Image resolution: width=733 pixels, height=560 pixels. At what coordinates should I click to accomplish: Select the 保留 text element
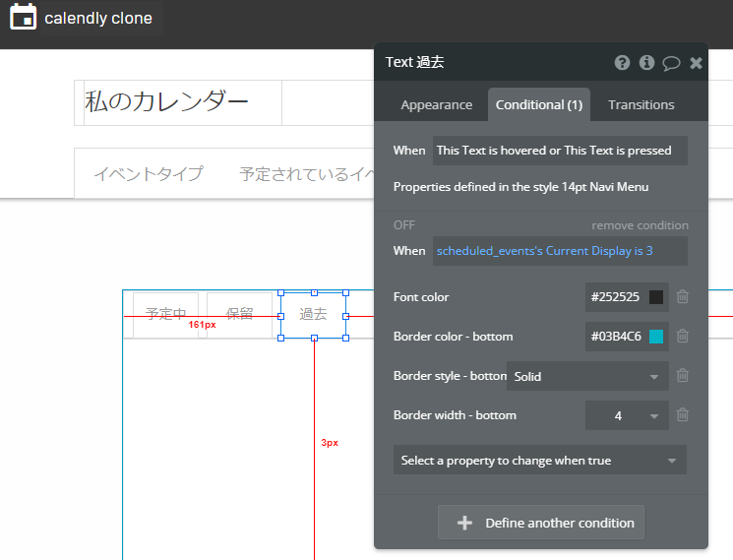pos(239,314)
